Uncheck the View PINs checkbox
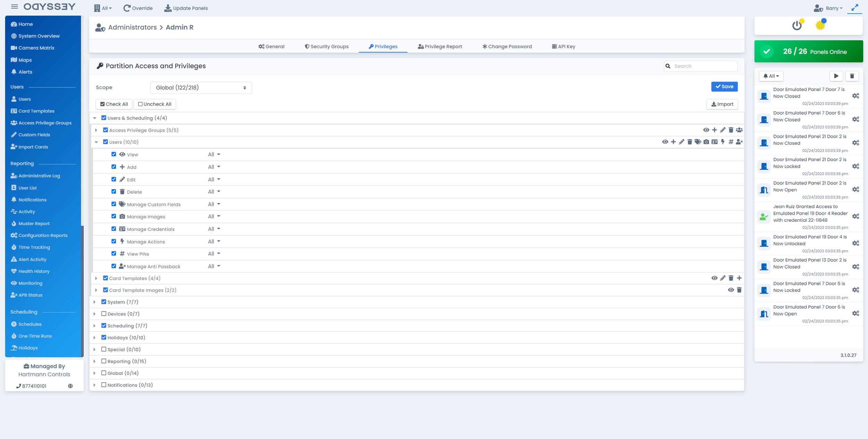 [x=114, y=254]
